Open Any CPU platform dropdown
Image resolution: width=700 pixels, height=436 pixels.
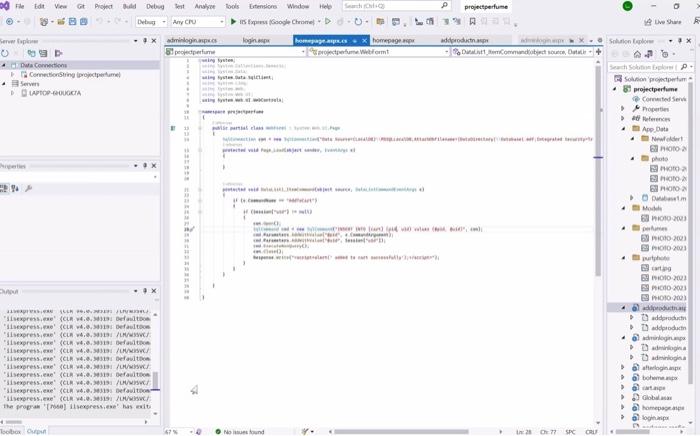[198, 21]
